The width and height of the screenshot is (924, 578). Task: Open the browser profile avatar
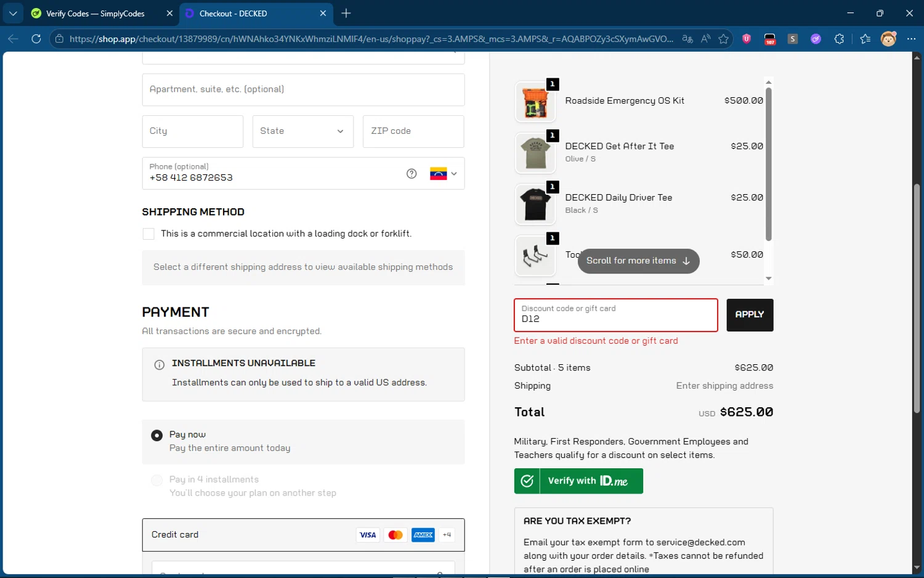click(888, 39)
